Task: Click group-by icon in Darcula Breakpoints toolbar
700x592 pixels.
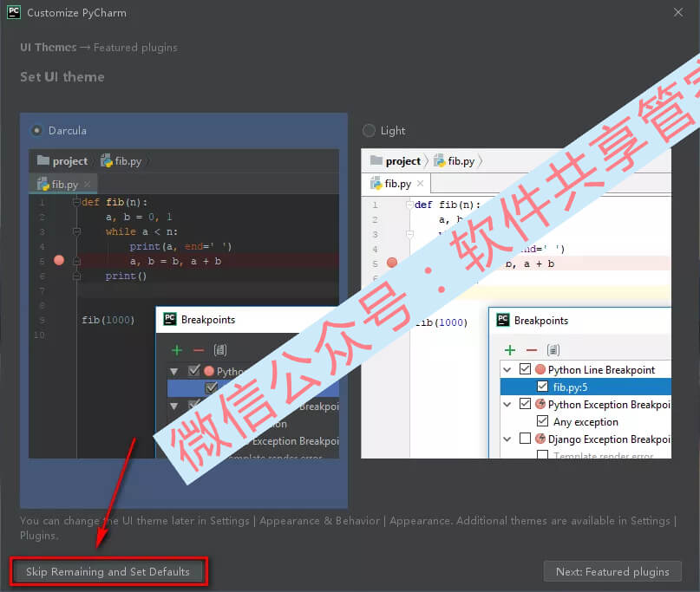Action: (220, 350)
